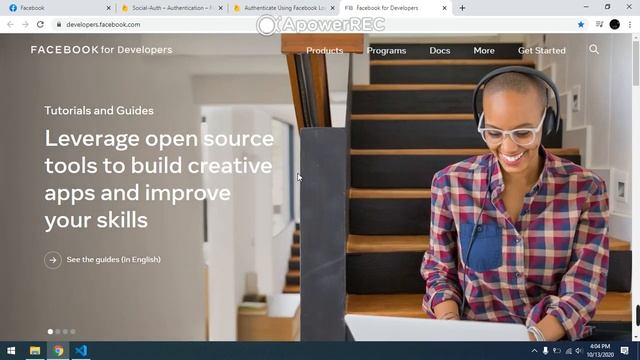Viewport: 640px width, 360px height.
Task: Open Chrome three-dot menu
Action: [630, 24]
